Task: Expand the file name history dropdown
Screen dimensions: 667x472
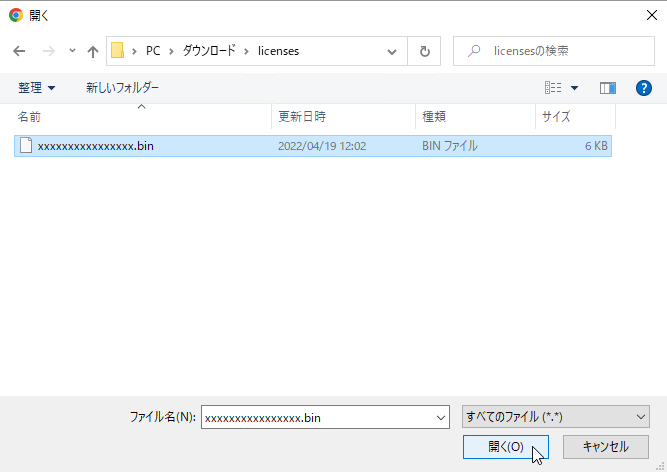Action: pyautogui.click(x=442, y=416)
